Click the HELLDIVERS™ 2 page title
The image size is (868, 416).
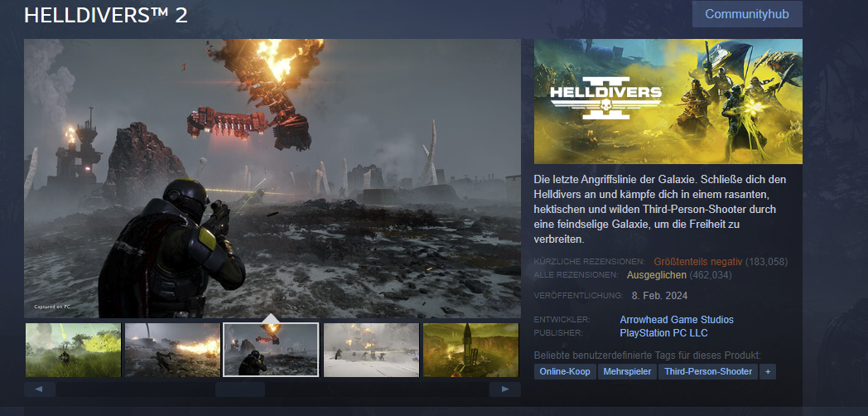coord(106,15)
